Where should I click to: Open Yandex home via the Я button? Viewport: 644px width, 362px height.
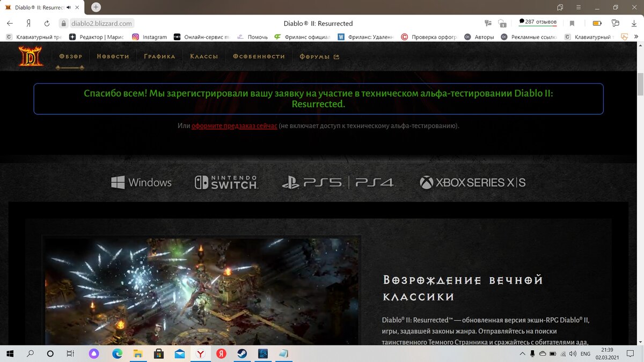pyautogui.click(x=28, y=24)
